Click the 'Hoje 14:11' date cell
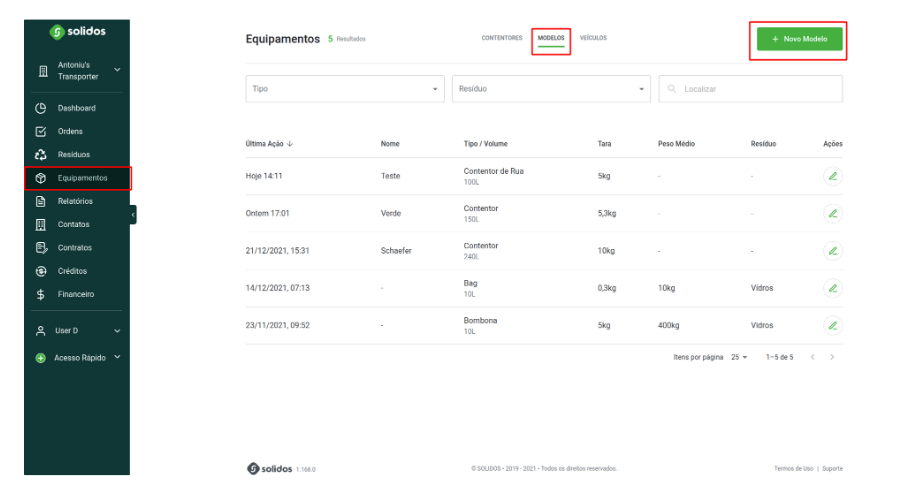 [x=264, y=176]
